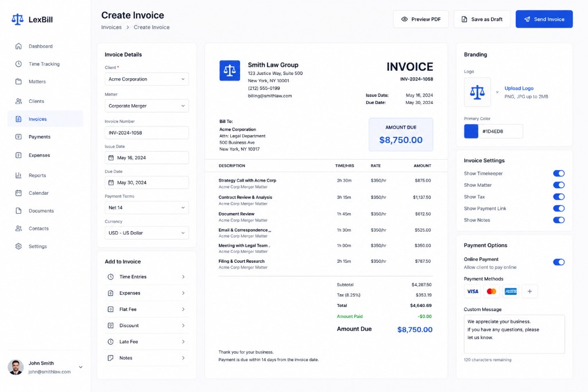Click the Time Entries clock icon

tap(111, 276)
